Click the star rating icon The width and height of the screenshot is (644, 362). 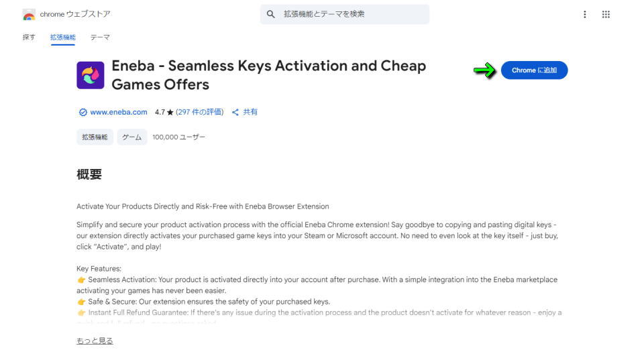pyautogui.click(x=170, y=112)
